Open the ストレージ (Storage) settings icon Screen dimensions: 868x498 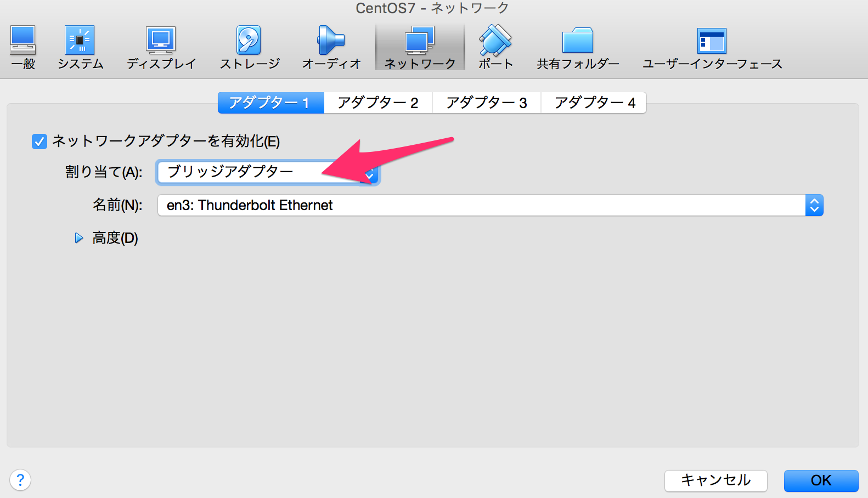tap(249, 47)
